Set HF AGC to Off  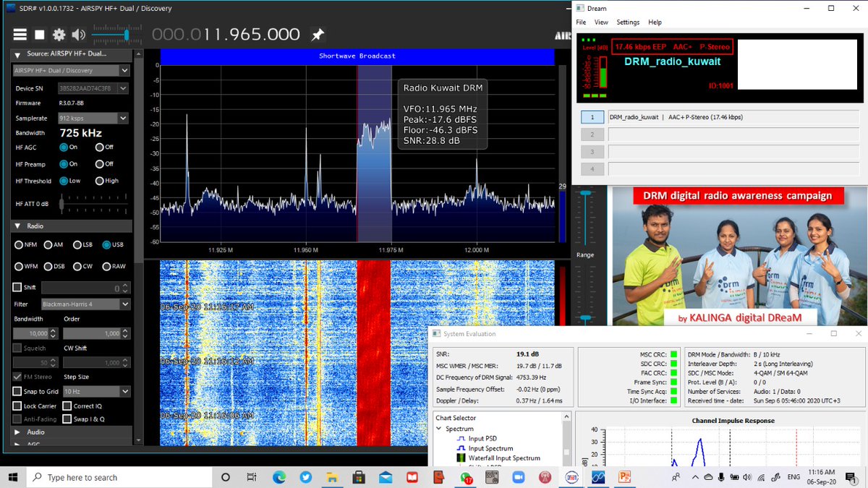99,147
